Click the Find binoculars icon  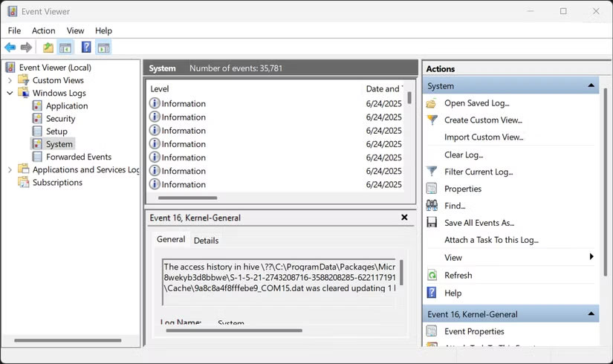point(432,206)
